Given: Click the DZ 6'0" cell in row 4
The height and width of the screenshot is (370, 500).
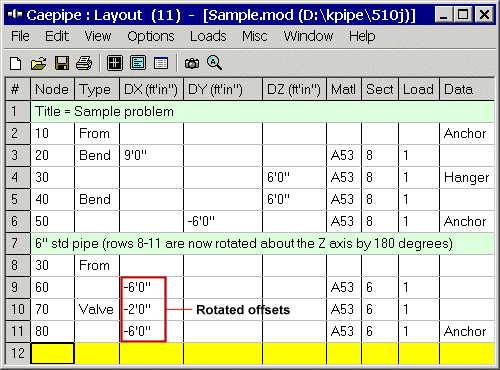Looking at the screenshot, I should tap(295, 177).
